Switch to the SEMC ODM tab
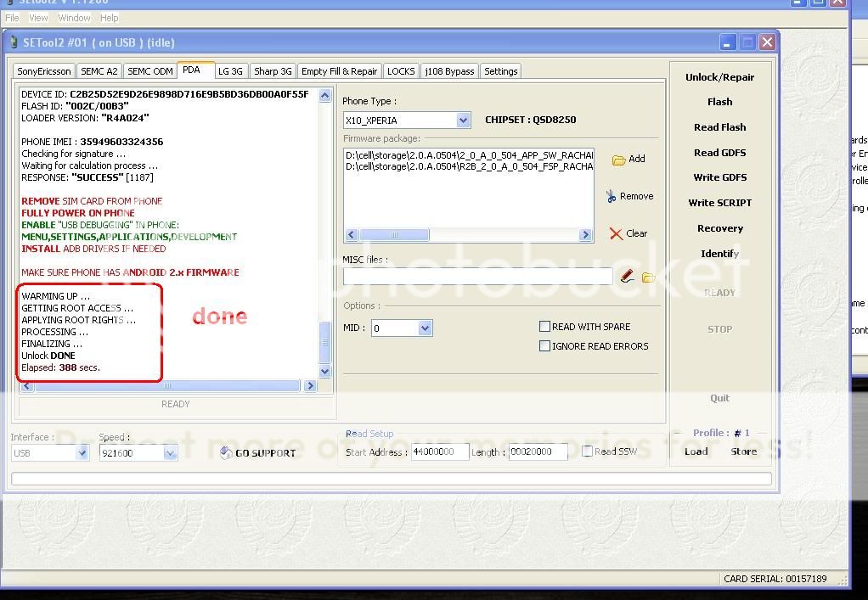The width and height of the screenshot is (868, 600). [150, 71]
